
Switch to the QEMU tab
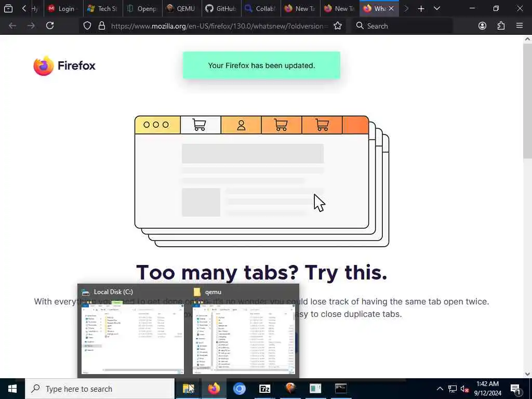pyautogui.click(x=181, y=8)
